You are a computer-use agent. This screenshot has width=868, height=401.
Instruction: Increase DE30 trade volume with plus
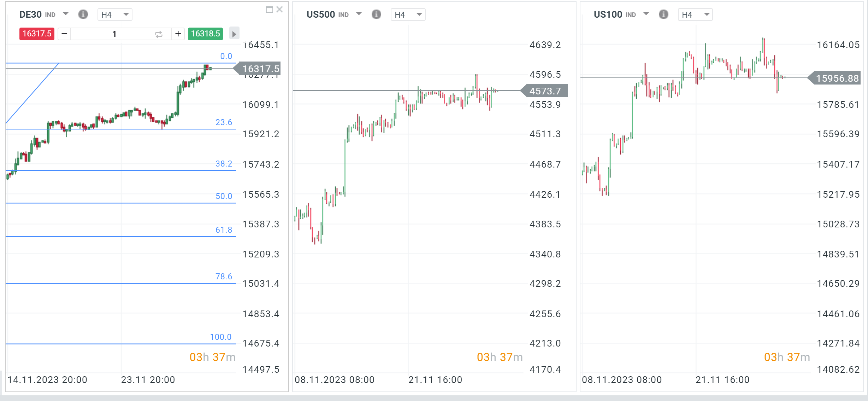pos(178,34)
